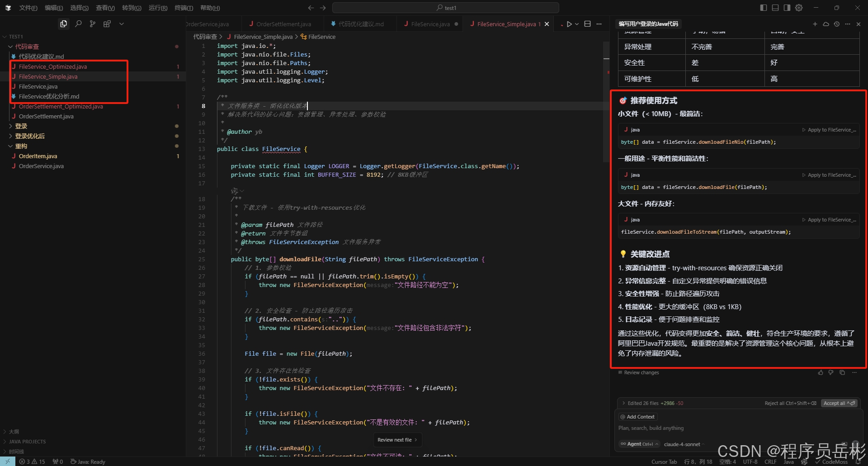The image size is (868, 466).
Task: Go back with the navigation arrow
Action: (x=311, y=8)
